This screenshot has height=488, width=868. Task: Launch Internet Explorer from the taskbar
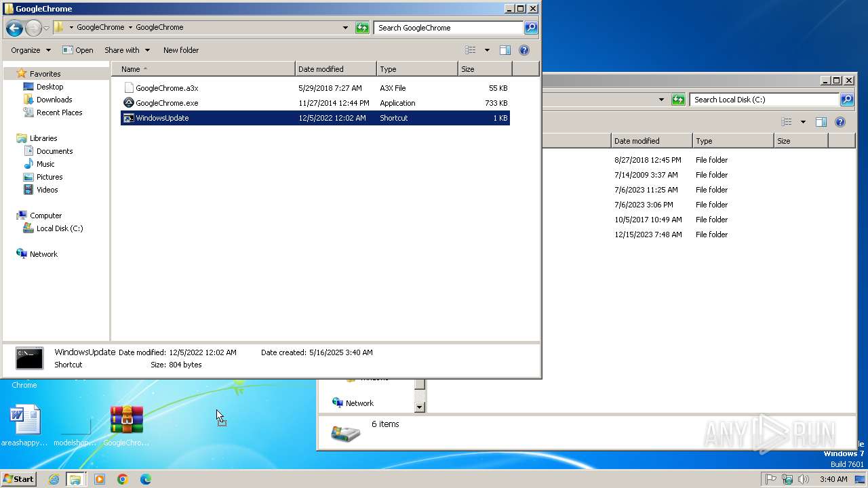(54, 479)
